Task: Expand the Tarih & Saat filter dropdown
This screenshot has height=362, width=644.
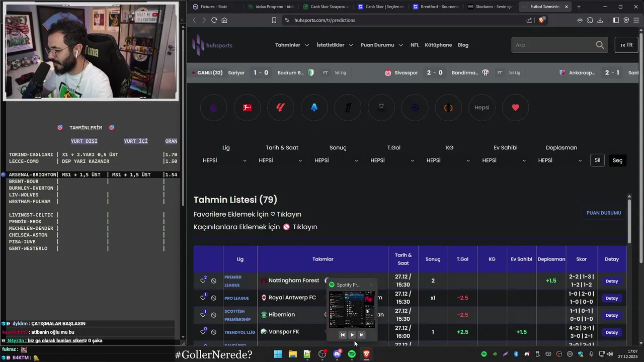Action: click(x=281, y=160)
